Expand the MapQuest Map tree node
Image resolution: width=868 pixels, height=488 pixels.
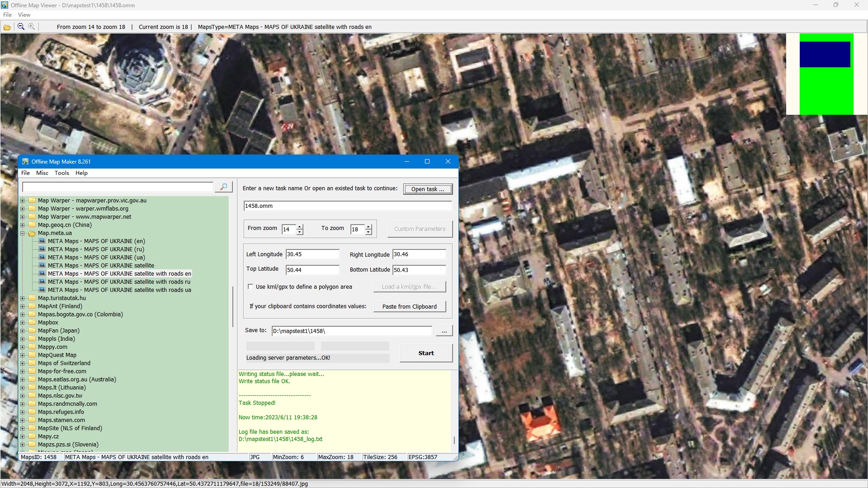[22, 356]
